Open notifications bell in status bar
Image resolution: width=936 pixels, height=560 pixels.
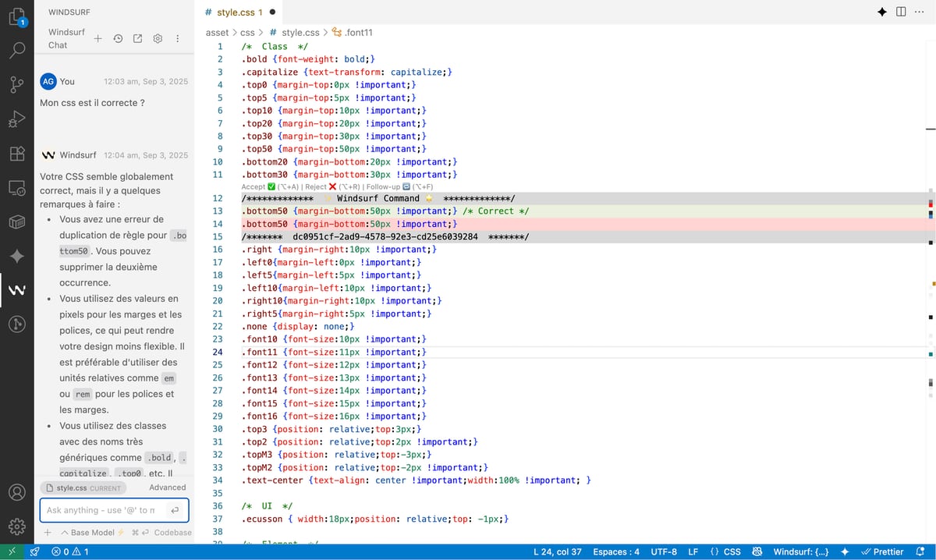[922, 551]
